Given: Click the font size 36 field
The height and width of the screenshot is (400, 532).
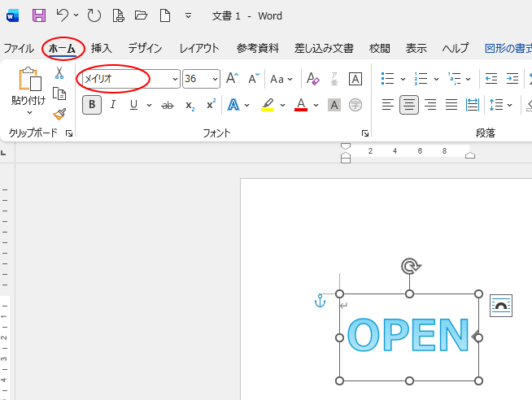Looking at the screenshot, I should (196, 79).
